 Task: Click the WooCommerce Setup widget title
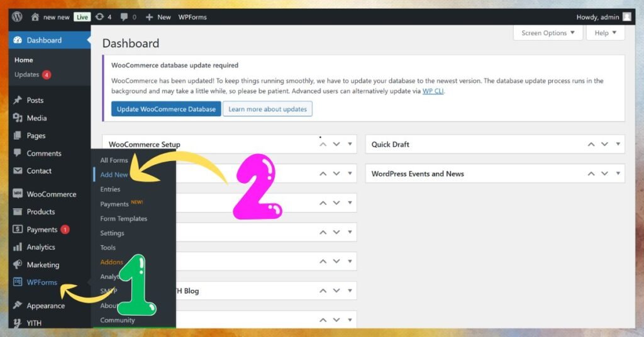(x=144, y=145)
